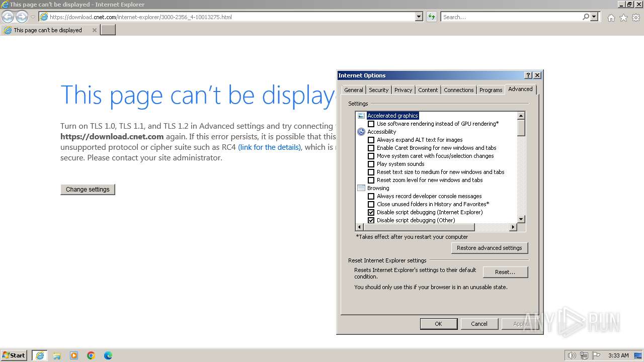Open the Action Center flag icon
644x362 pixels.
(596, 355)
